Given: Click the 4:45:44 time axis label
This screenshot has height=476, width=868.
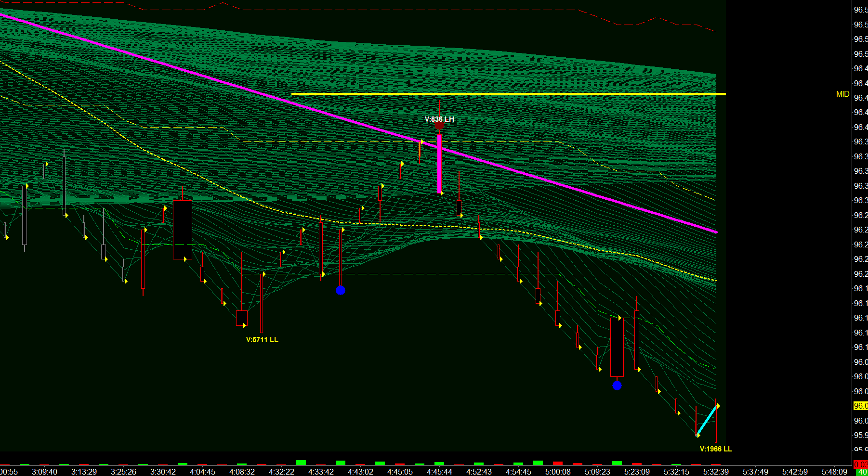Looking at the screenshot, I should click(x=439, y=472).
